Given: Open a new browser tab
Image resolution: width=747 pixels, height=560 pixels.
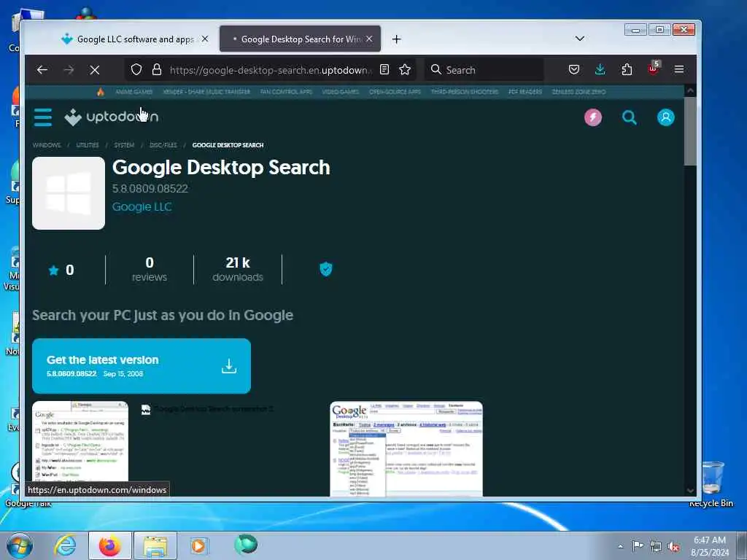Looking at the screenshot, I should click(396, 39).
